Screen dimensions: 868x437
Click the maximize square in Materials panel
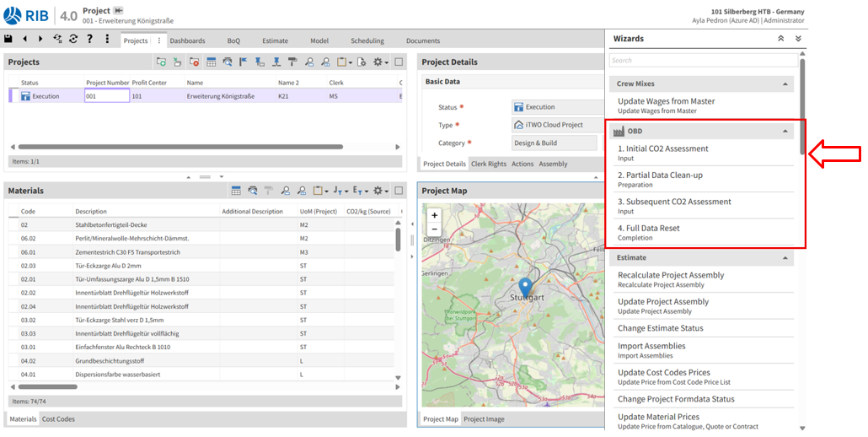click(x=399, y=191)
